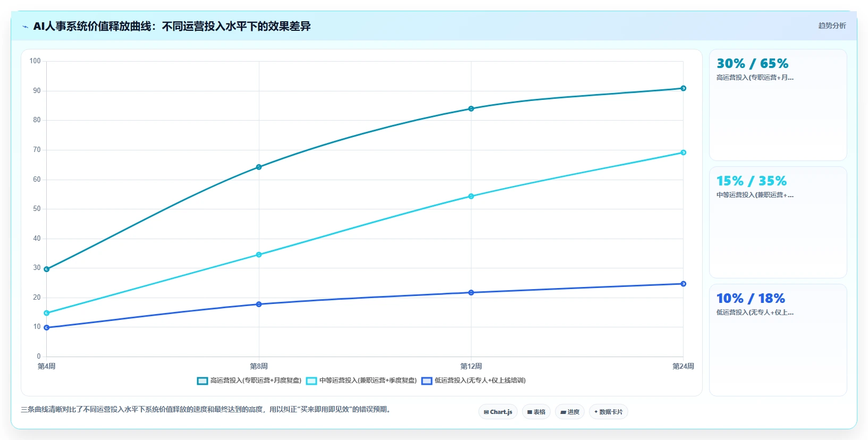
Task: Click the 高运营投入(专职运营+月… card caption
Action: pos(755,78)
